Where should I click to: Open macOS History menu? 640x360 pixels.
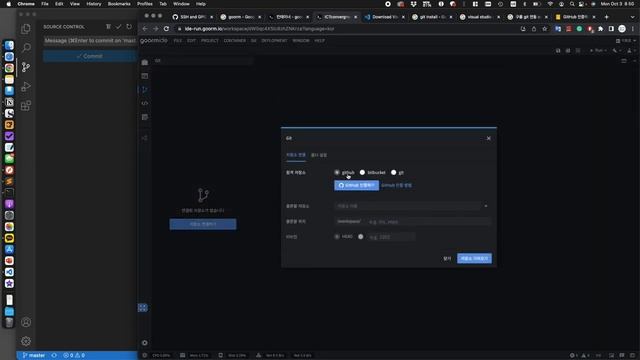pos(93,4)
